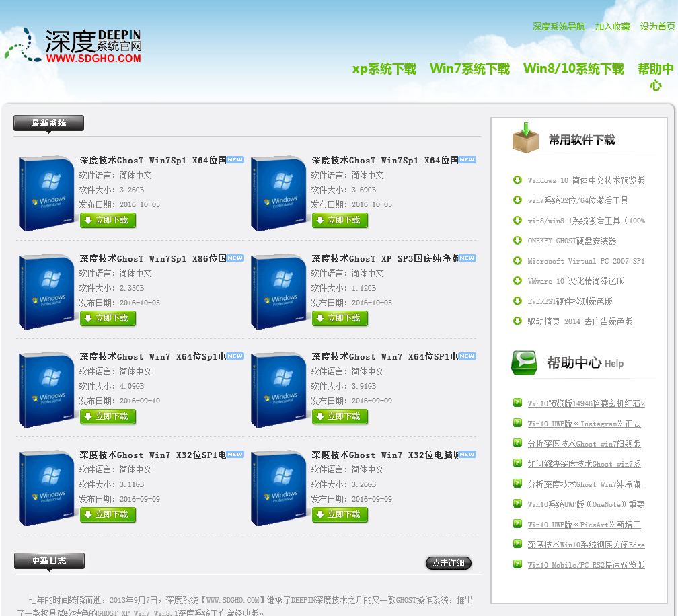Download the 3.11GB Win7 X32 system

click(x=108, y=514)
